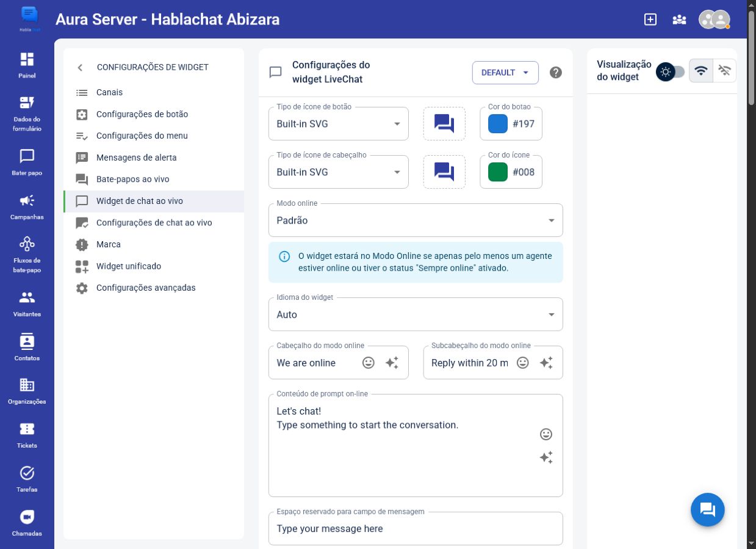Go back using Configurações de widget chevron
Image resolution: width=756 pixels, height=549 pixels.
(x=80, y=67)
